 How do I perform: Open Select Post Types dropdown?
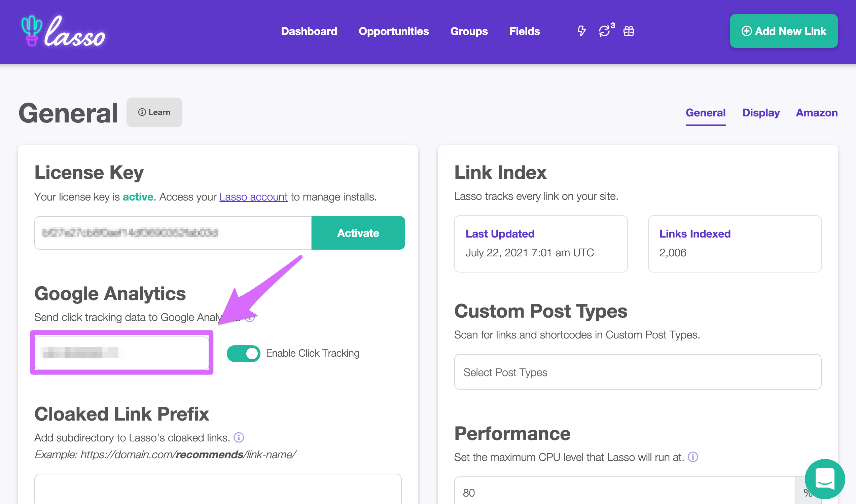point(638,372)
